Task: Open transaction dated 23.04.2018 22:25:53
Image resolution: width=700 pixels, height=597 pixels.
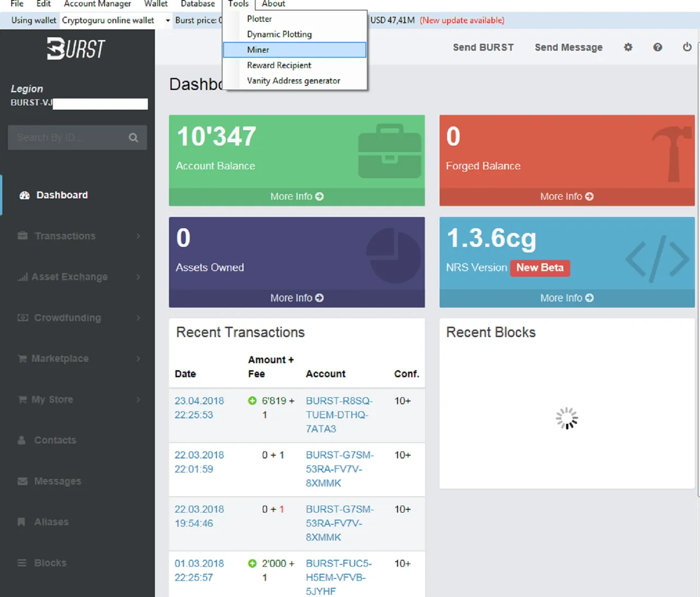Action: pos(200,408)
